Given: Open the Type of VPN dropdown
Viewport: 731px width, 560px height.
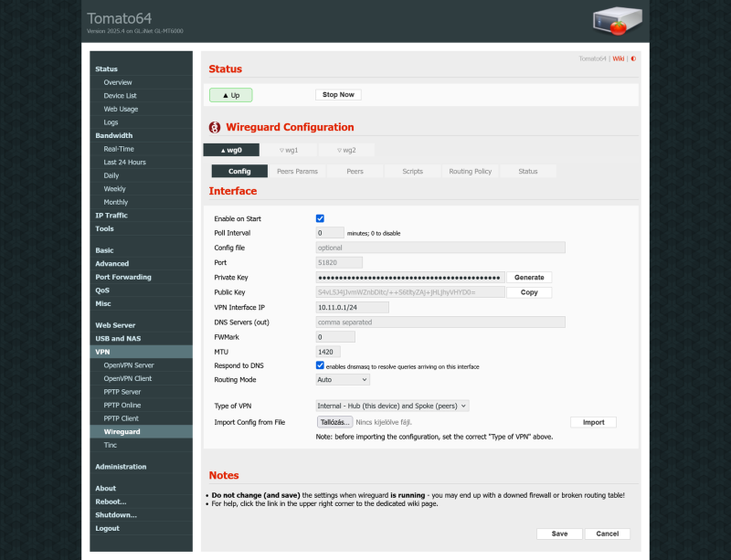Looking at the screenshot, I should 392,406.
